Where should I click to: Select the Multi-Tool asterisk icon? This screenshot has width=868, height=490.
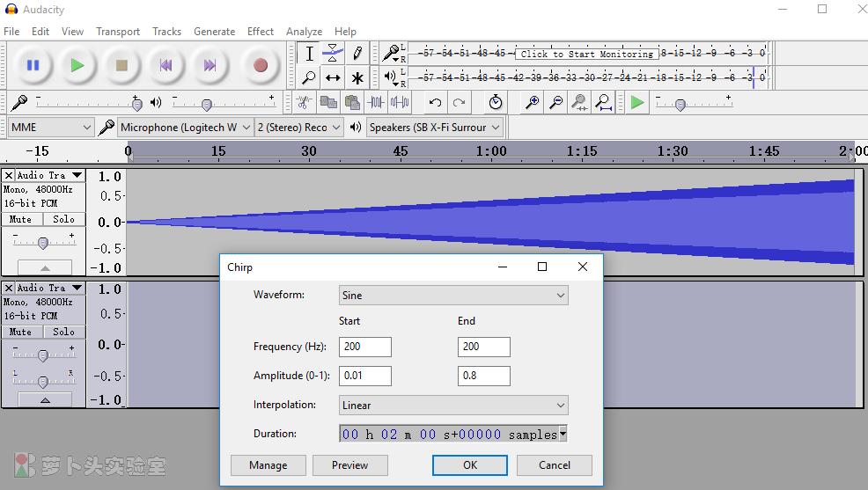pos(357,77)
